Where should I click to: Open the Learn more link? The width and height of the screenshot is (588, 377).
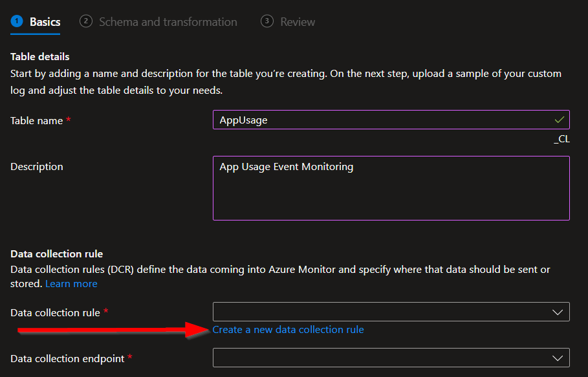pos(71,284)
